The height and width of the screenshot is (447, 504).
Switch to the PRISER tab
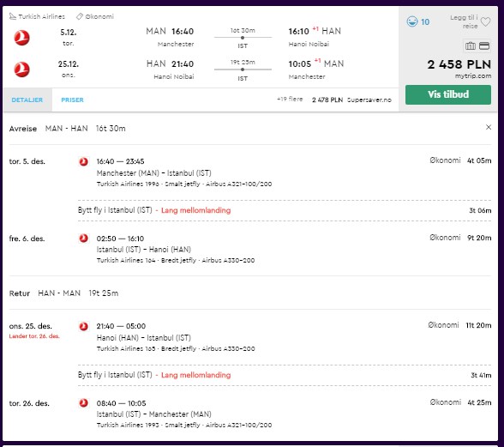[72, 100]
